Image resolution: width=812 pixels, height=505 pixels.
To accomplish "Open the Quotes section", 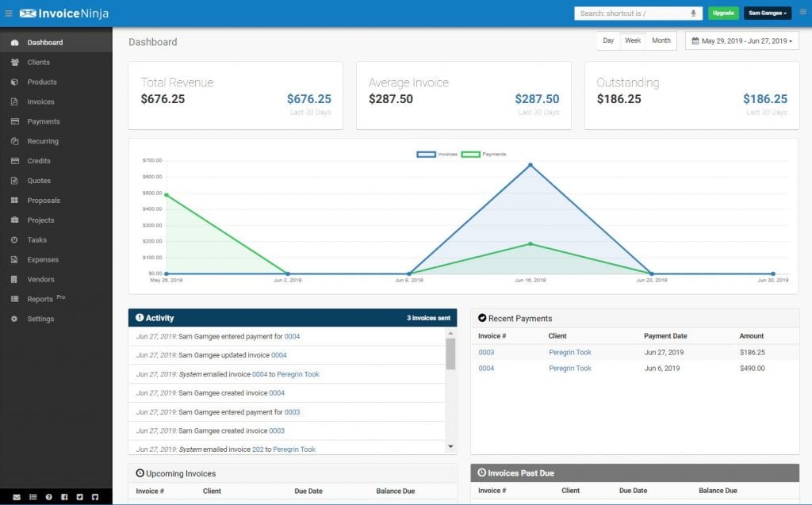I will (x=38, y=181).
